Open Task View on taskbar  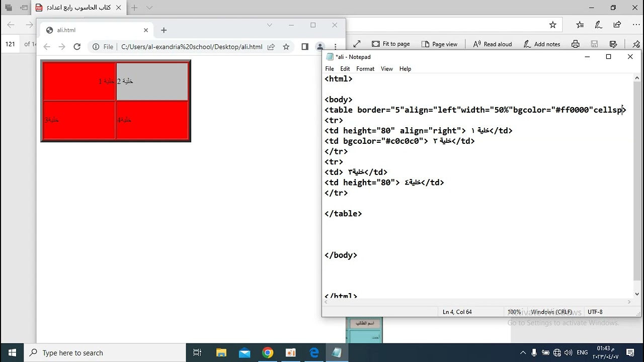click(x=197, y=352)
